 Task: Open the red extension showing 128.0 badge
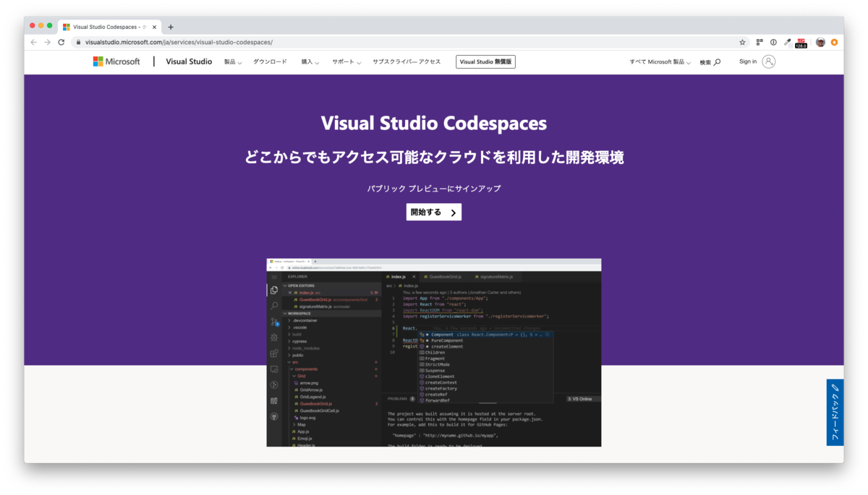(801, 43)
